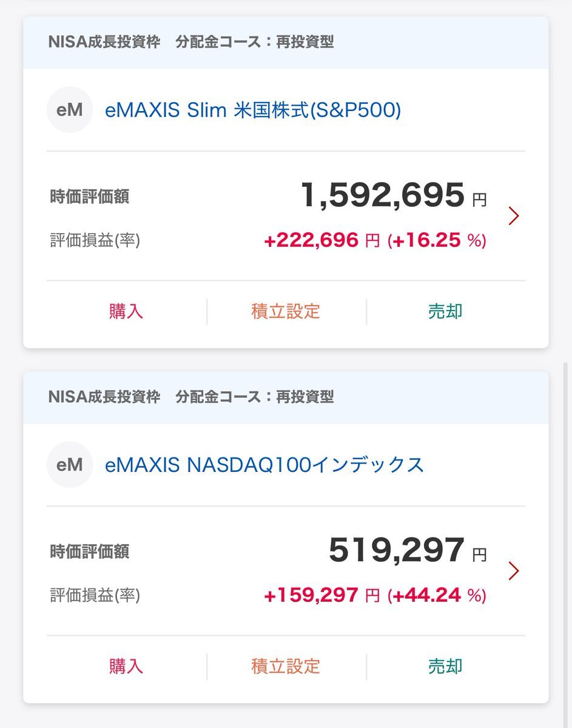
Task: Expand NASDAQ100 holding details with the red chevron
Action: coord(514,571)
